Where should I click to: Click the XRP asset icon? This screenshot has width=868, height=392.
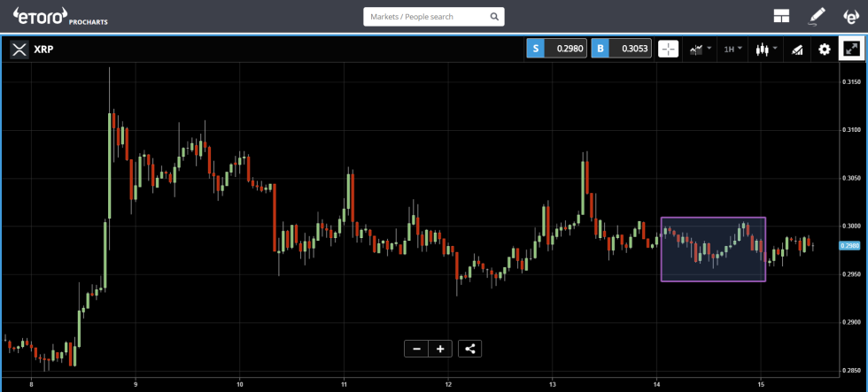coord(19,49)
